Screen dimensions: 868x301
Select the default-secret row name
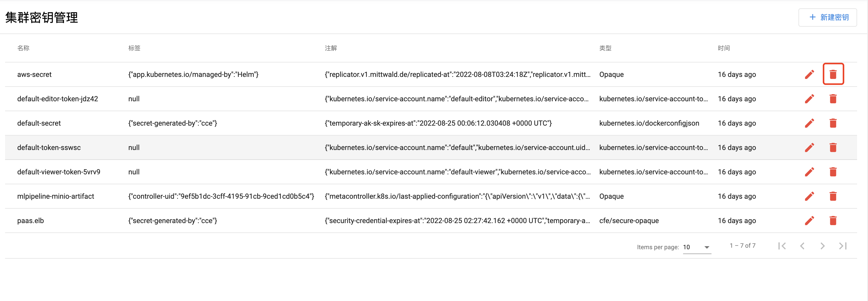point(39,123)
